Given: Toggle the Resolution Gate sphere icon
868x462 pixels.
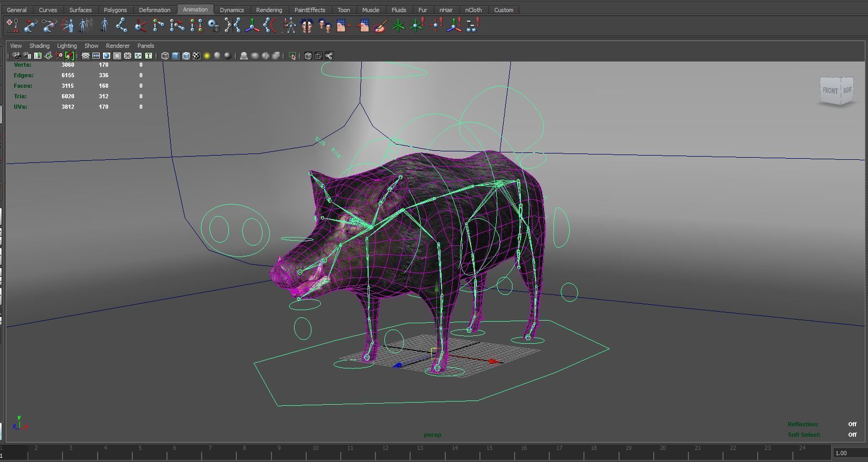Looking at the screenshot, I should 107,56.
